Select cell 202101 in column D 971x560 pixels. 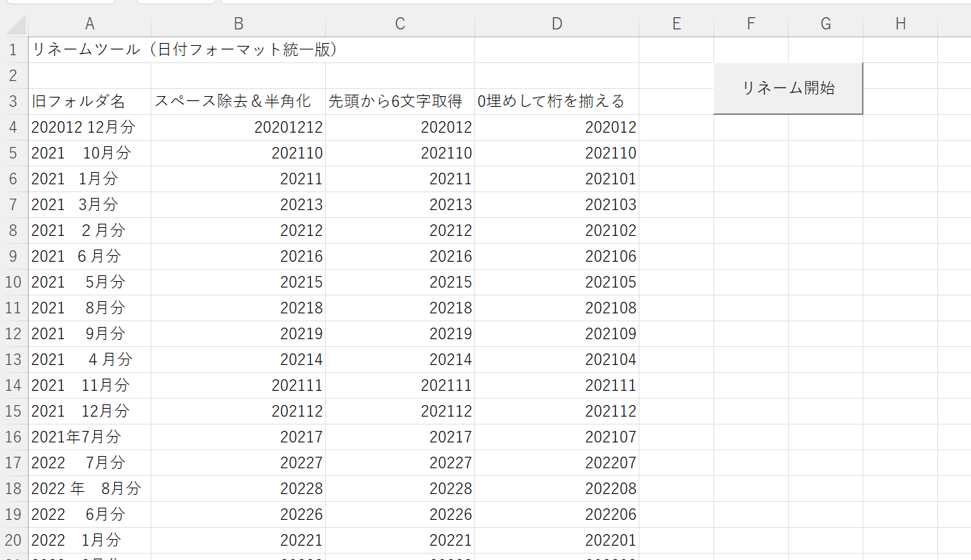(557, 179)
